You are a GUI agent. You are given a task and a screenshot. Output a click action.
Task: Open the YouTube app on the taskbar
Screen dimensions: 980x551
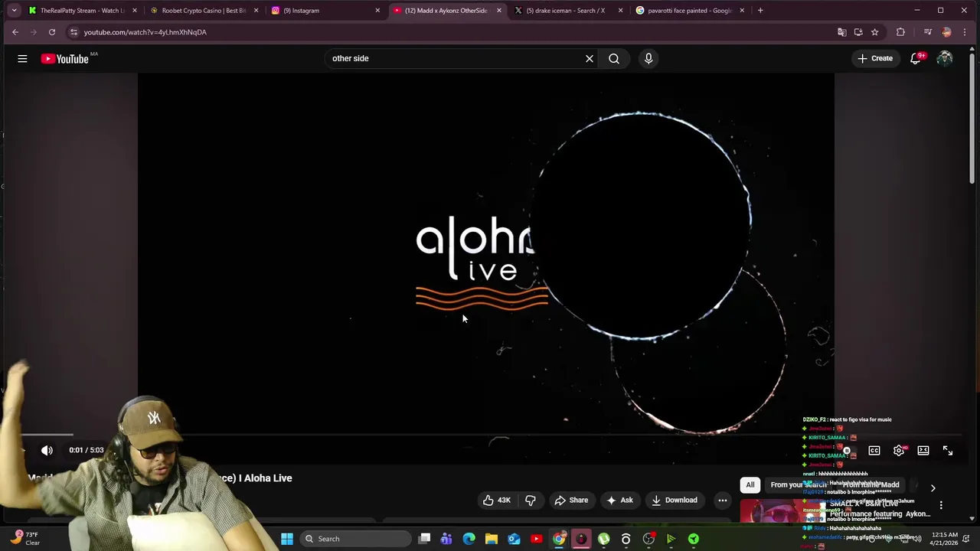(537, 539)
